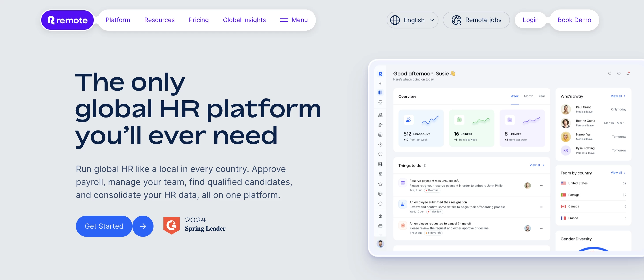
Task: Expand the Platform navigation menu
Action: point(118,20)
